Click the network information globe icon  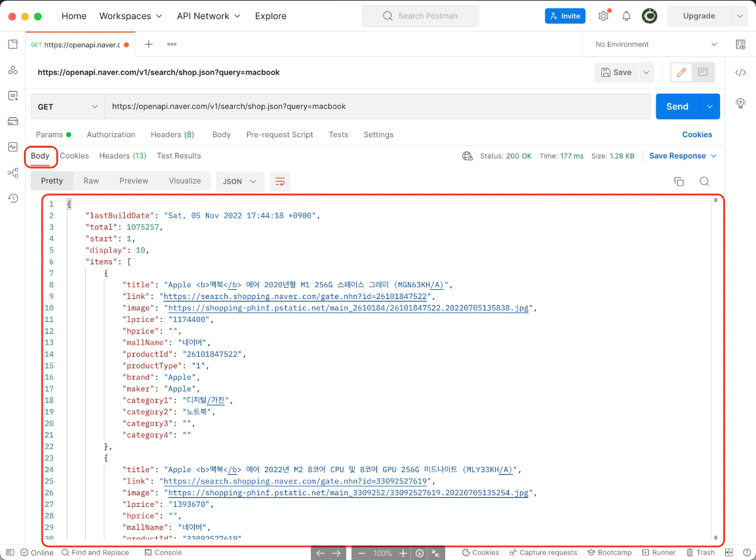tap(468, 156)
